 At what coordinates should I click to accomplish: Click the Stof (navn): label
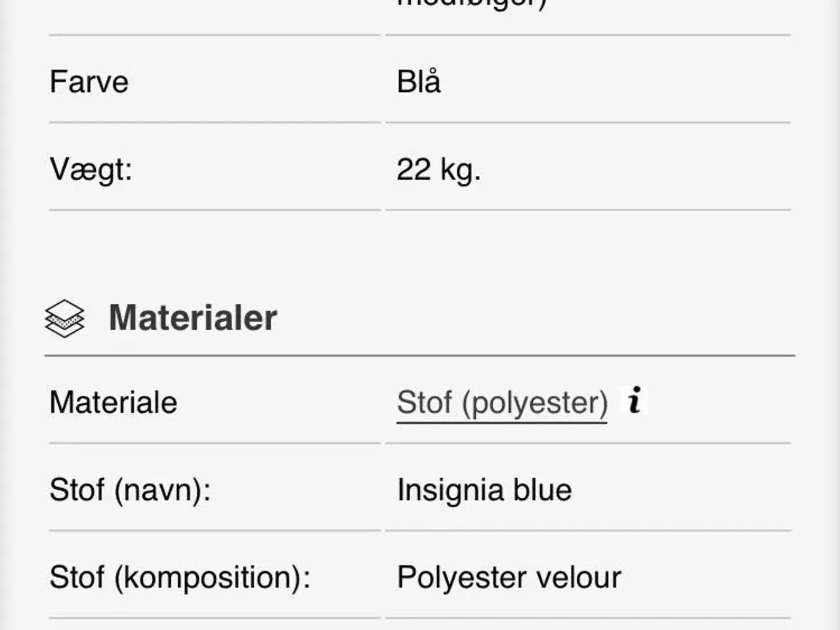click(x=130, y=490)
